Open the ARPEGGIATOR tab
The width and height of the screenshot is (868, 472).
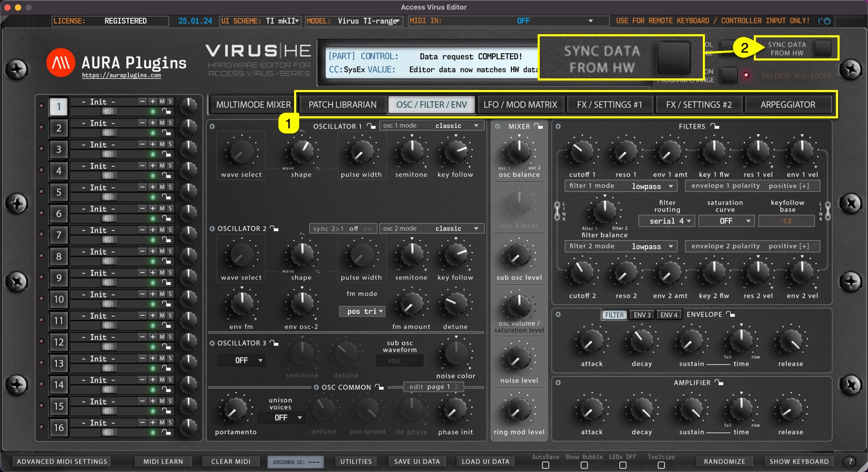(x=788, y=105)
